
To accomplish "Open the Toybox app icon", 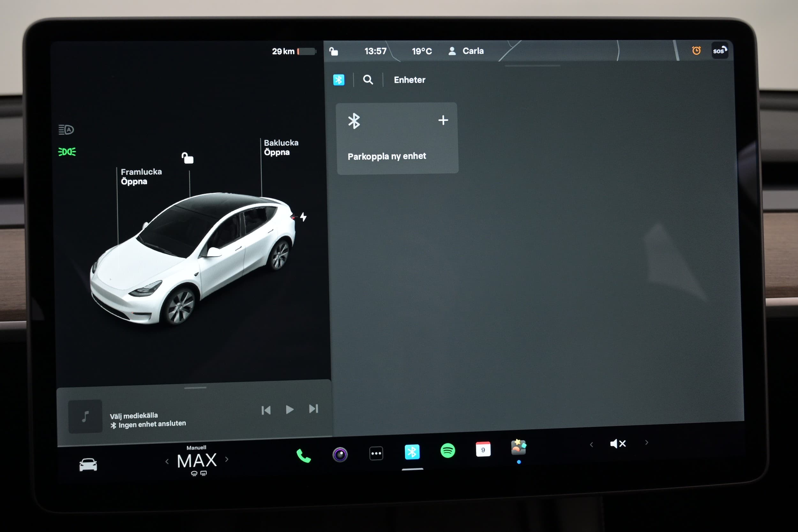I will click(518, 447).
